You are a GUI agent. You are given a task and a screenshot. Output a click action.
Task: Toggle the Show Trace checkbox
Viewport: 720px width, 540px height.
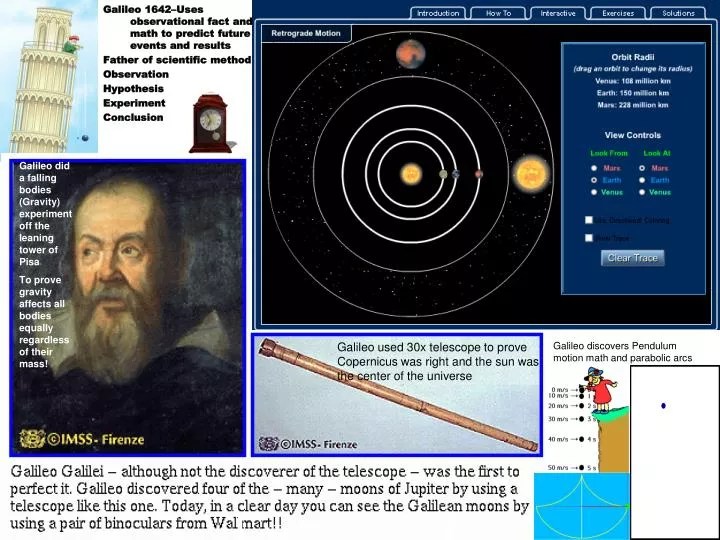tap(589, 238)
